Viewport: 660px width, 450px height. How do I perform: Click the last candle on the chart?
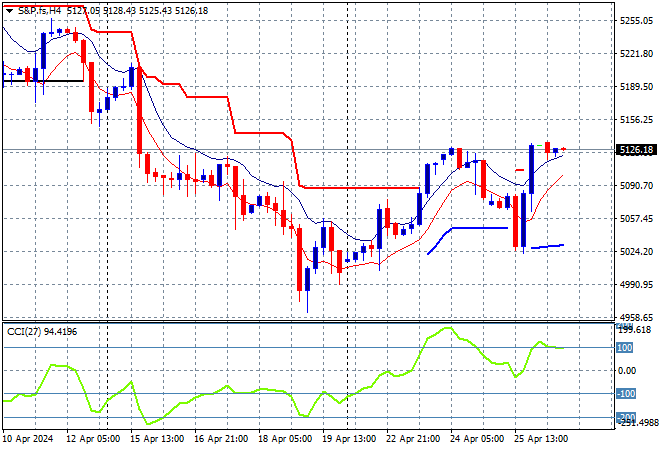point(563,149)
